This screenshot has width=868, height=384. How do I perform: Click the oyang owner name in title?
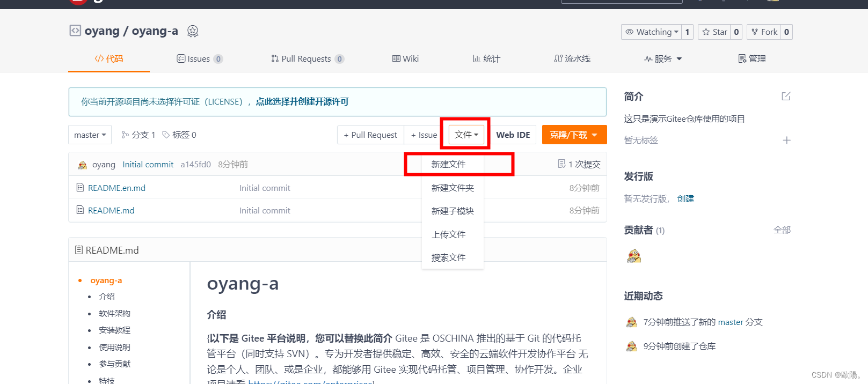102,31
